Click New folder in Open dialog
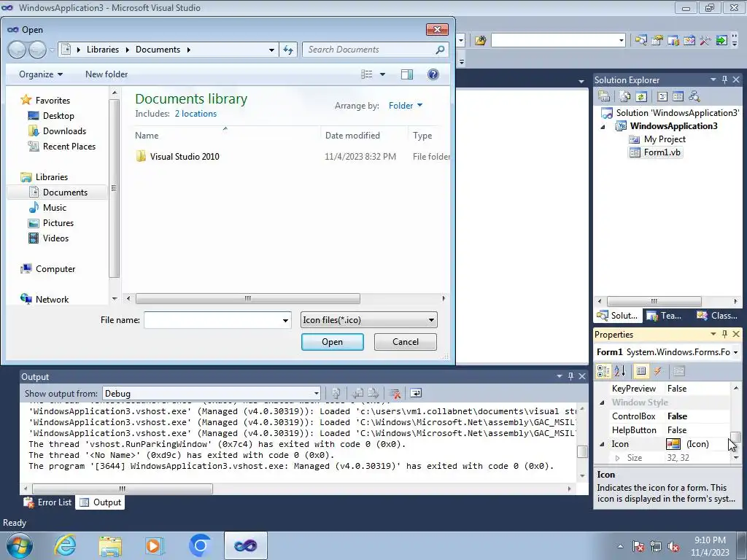 click(107, 74)
